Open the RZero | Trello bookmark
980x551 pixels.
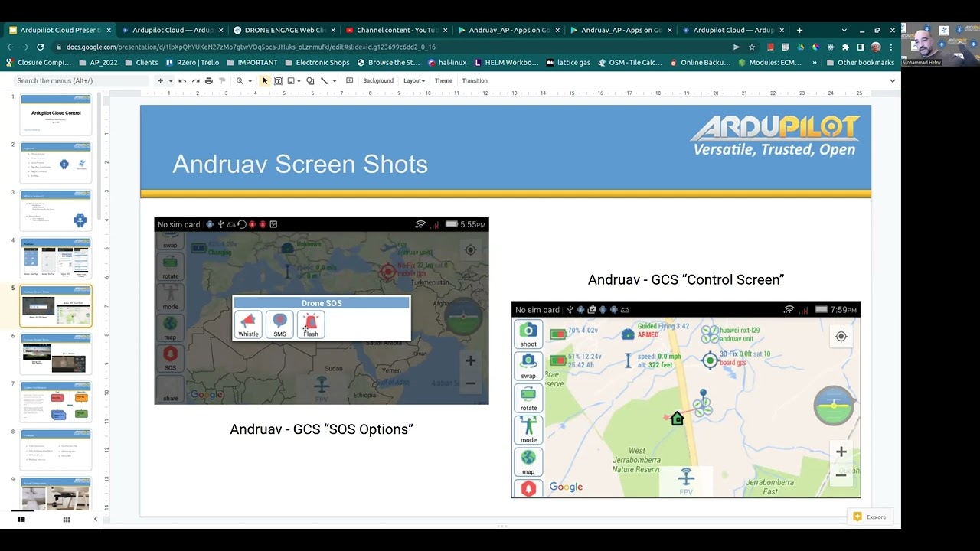(x=192, y=63)
